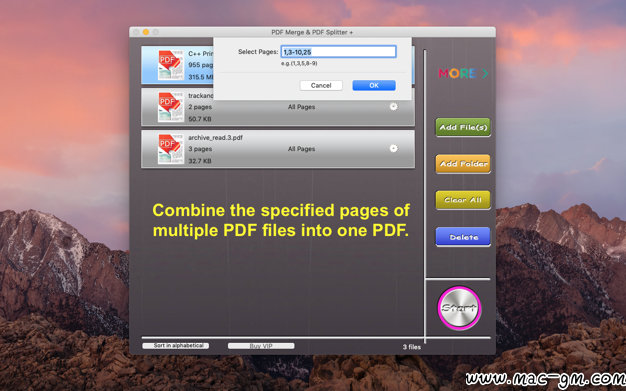Open gear settings for archive_read.3.pdf
This screenshot has width=626, height=391.
(x=393, y=149)
